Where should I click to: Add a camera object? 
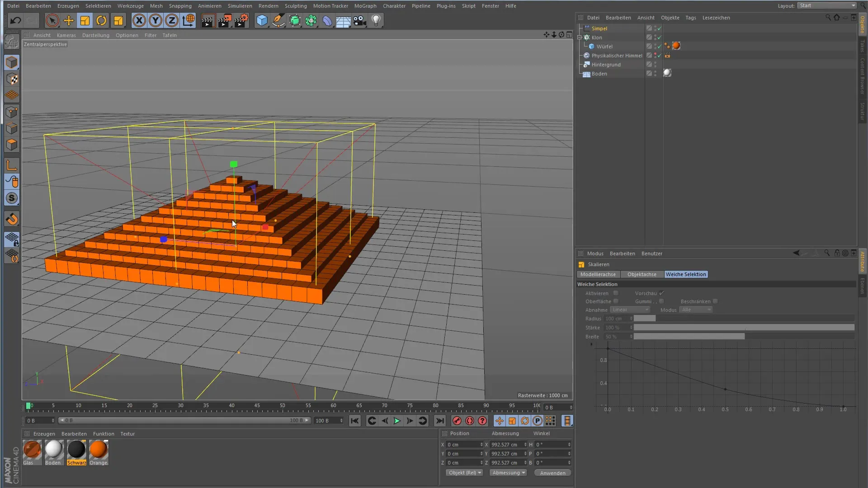pos(360,20)
